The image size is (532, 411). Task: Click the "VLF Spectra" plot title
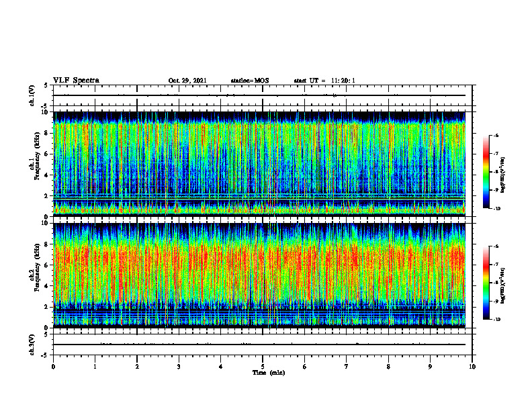point(76,81)
